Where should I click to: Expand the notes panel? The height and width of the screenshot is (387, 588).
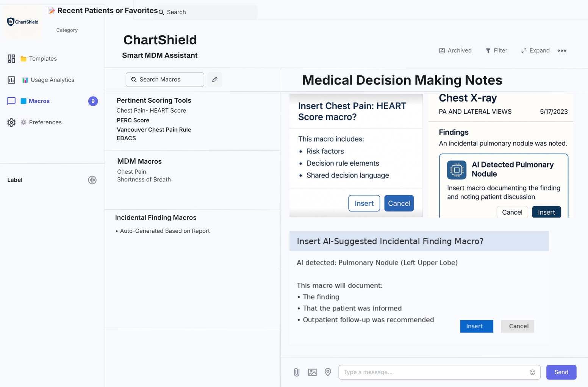[535, 50]
